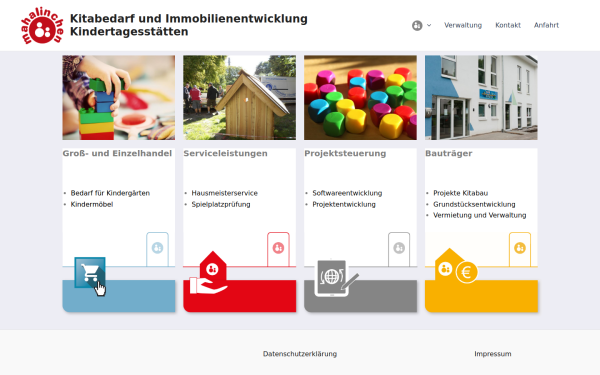
Task: Open the Anfahrt menu link
Action: pyautogui.click(x=546, y=25)
